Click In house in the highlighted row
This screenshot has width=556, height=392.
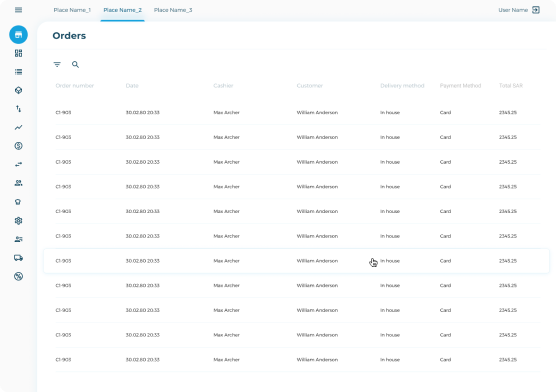click(x=390, y=261)
